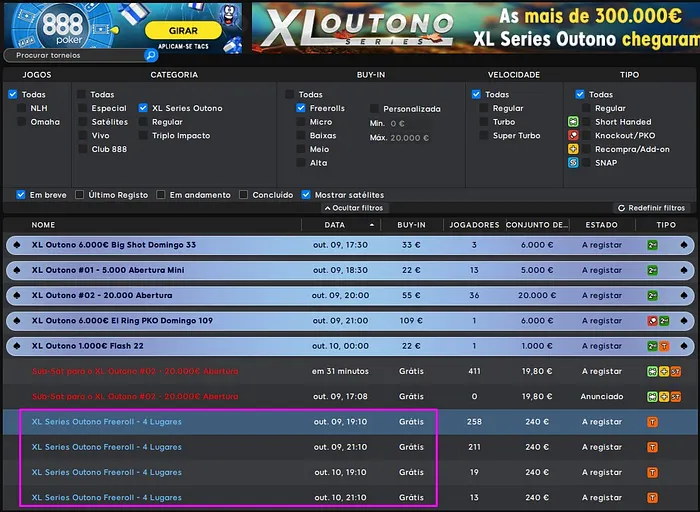Check the Último Registo status filter
This screenshot has width=700, height=512.
tap(79, 195)
